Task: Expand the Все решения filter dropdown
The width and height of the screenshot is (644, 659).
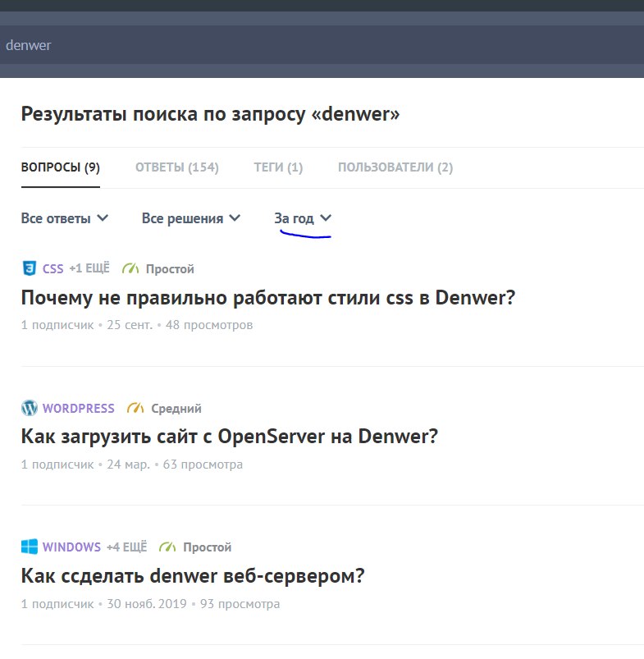Action: click(x=191, y=218)
